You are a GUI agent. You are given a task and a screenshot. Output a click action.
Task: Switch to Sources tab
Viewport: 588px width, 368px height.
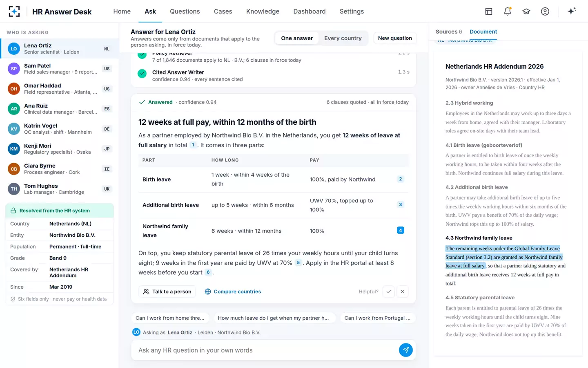[x=449, y=31]
